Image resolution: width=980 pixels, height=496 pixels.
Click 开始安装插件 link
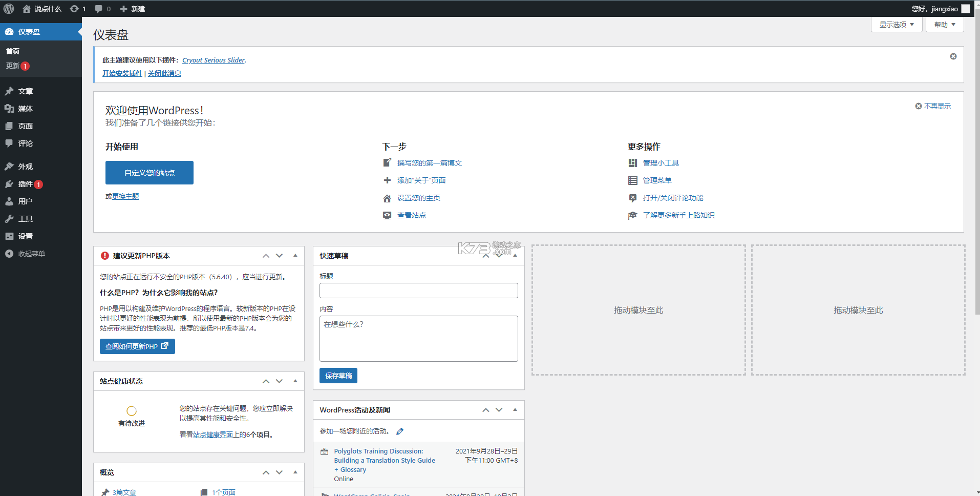coord(122,74)
